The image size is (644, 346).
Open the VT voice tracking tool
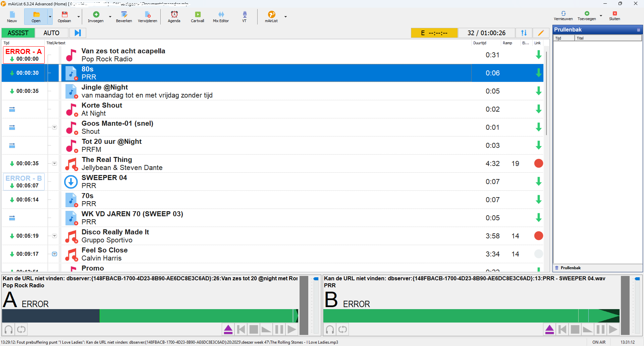(245, 16)
